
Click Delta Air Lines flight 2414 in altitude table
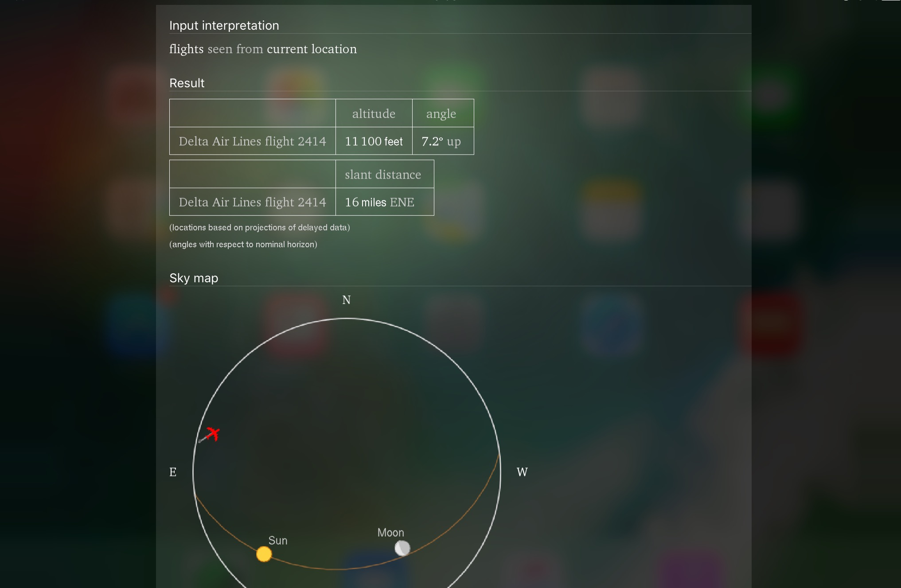[252, 141]
